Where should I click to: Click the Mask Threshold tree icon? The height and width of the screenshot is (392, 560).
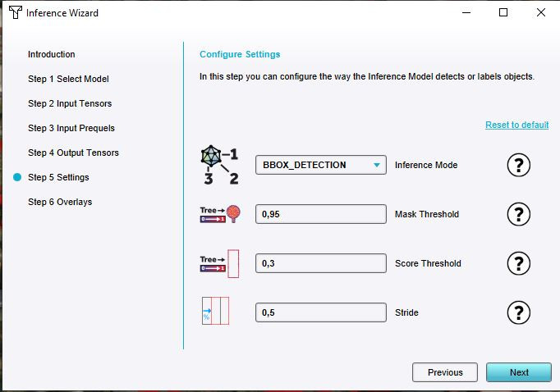coord(220,214)
